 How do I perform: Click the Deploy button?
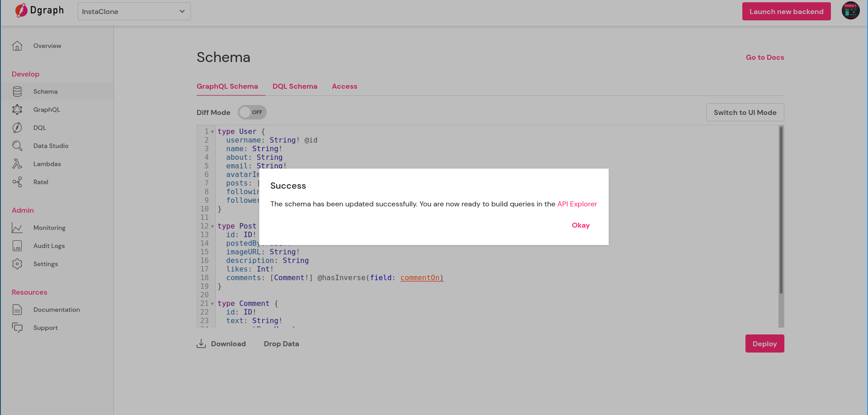point(764,343)
